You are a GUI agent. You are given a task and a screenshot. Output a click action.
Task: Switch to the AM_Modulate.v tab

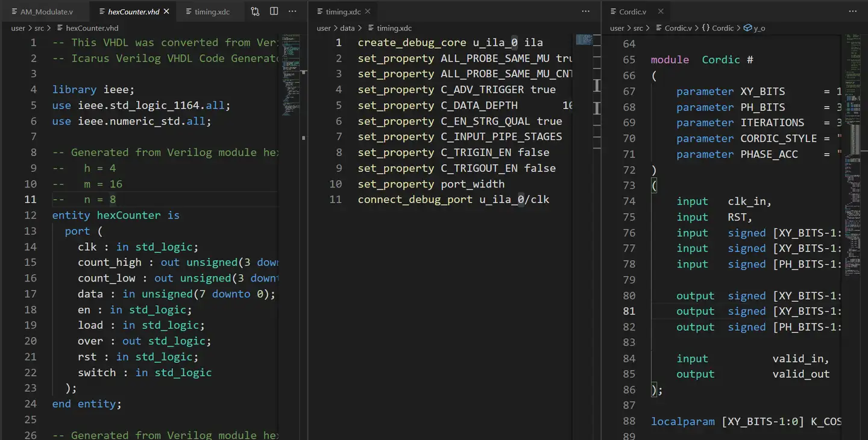click(46, 11)
